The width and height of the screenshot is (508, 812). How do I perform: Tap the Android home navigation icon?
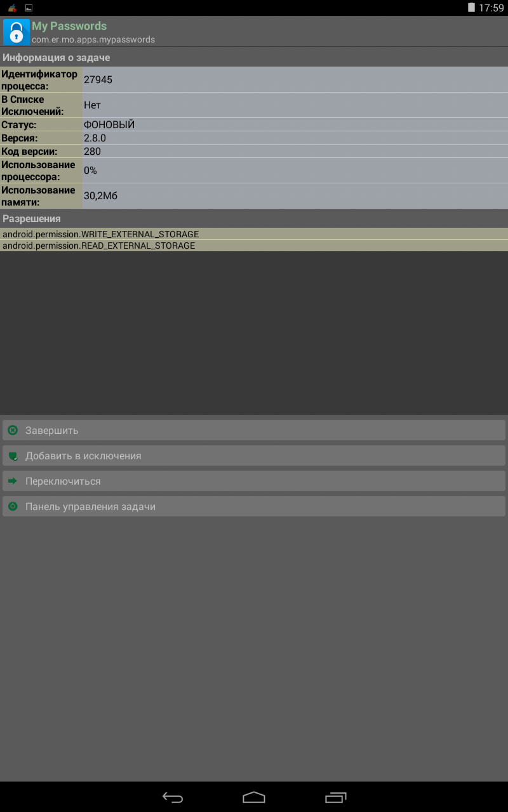pos(254,797)
